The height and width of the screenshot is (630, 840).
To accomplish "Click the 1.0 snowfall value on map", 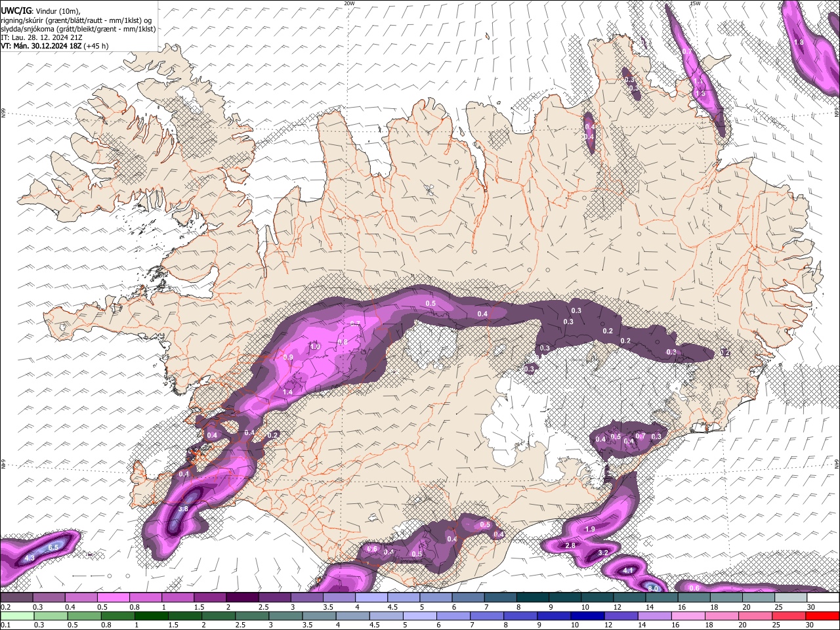I will 314,346.
